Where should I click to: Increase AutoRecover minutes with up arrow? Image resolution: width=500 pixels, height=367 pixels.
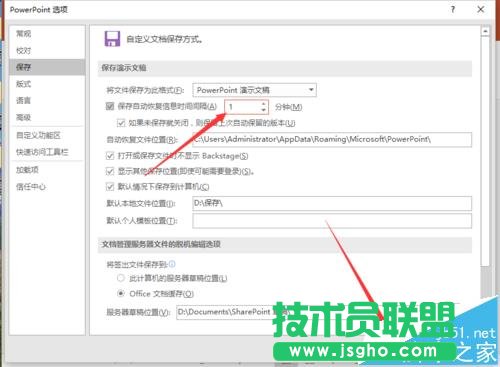[263, 104]
